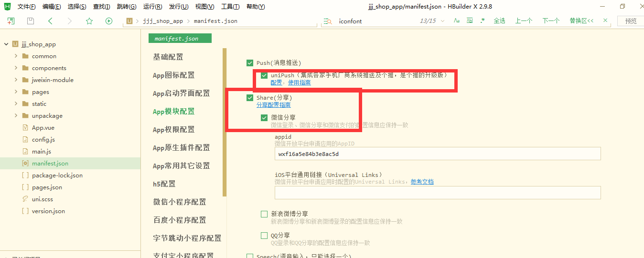Image resolution: width=644 pixels, height=258 pixels.
Task: Click the main.js file icon
Action: coord(25,152)
